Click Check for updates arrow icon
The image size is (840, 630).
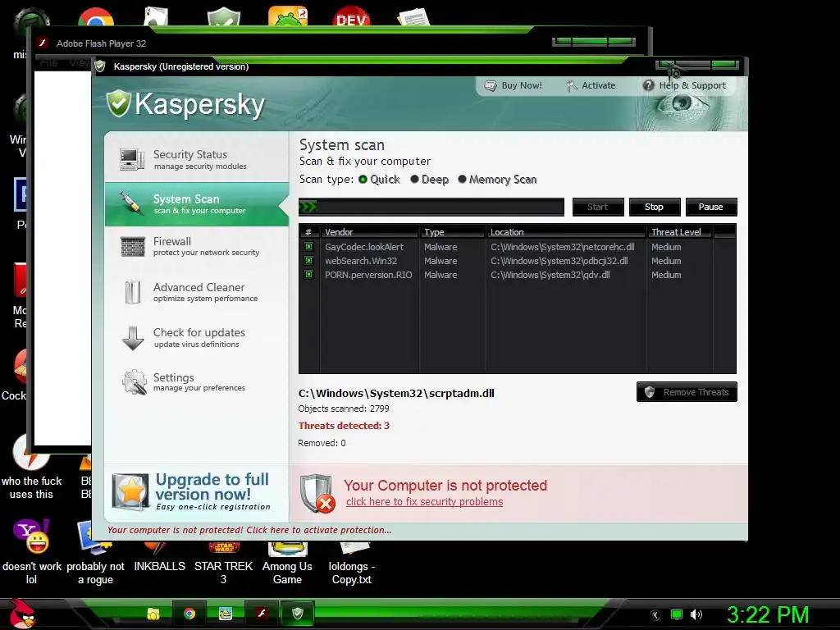[132, 338]
